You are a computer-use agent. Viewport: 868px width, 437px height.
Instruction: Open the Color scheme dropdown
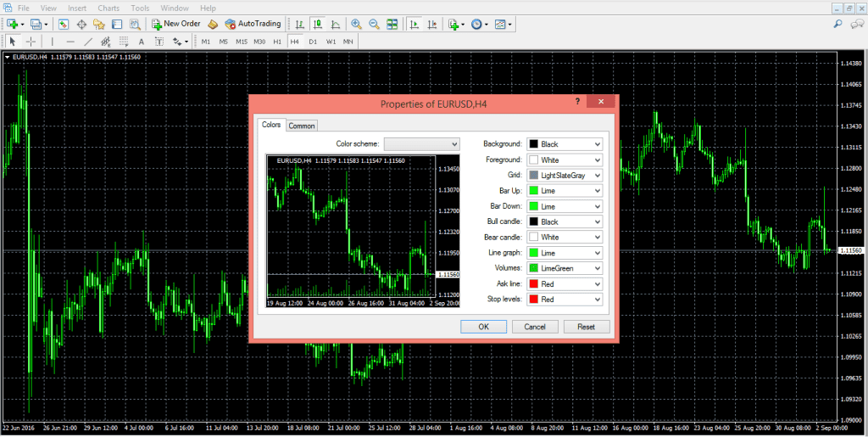(422, 144)
